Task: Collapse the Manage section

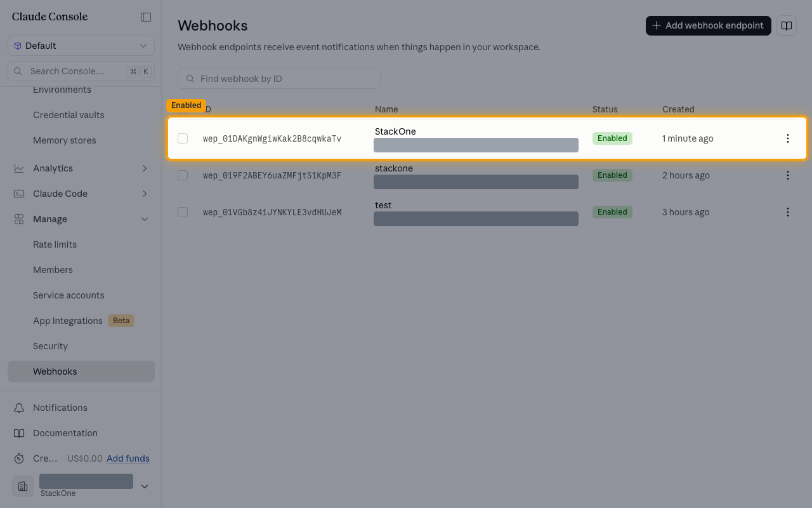Action: (145, 219)
